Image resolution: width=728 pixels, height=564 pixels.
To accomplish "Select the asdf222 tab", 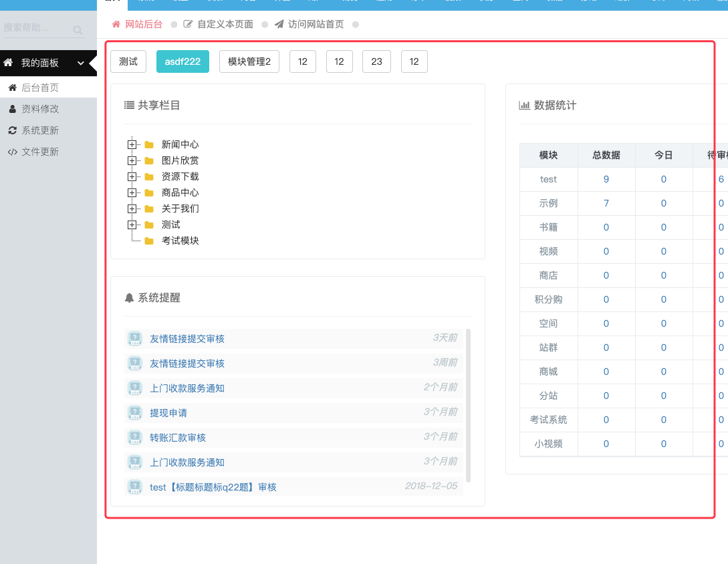I will pos(183,61).
